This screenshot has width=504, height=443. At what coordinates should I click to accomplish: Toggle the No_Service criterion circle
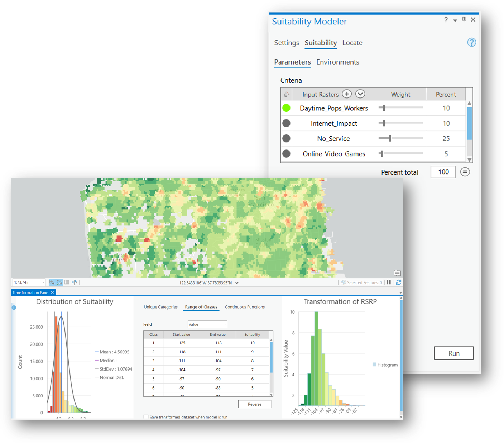[x=286, y=138]
